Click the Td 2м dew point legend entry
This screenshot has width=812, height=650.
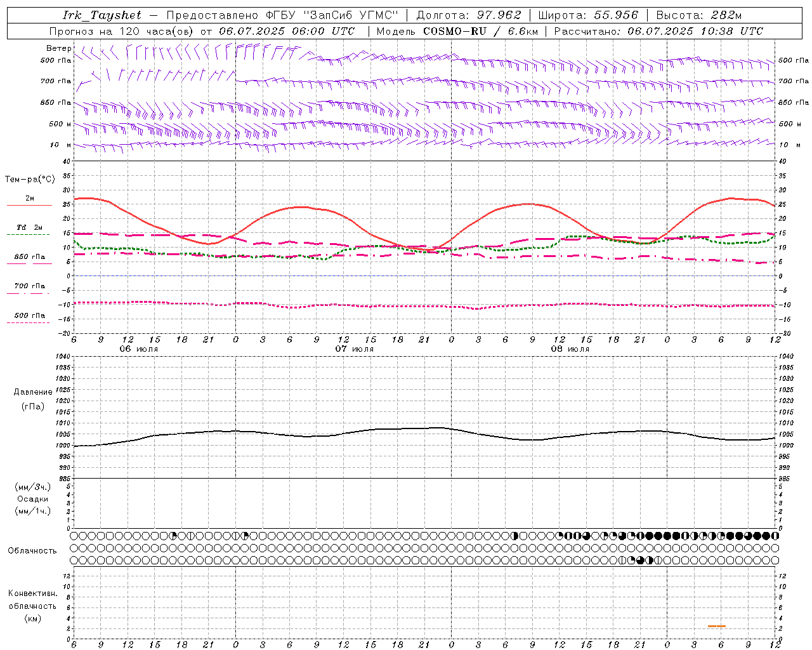pos(30,227)
